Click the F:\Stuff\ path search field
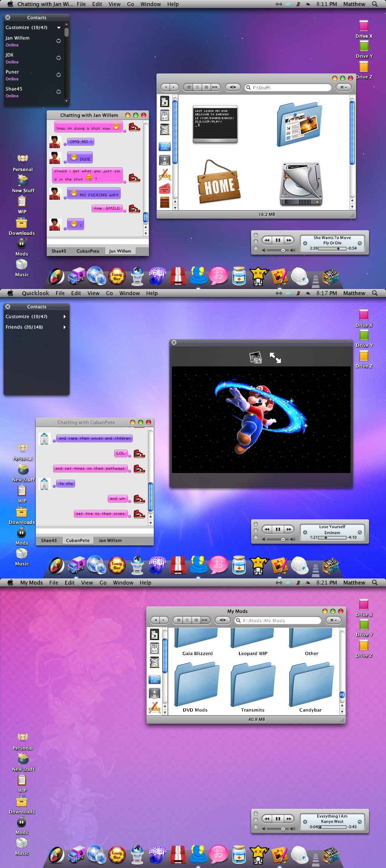 [x=288, y=87]
